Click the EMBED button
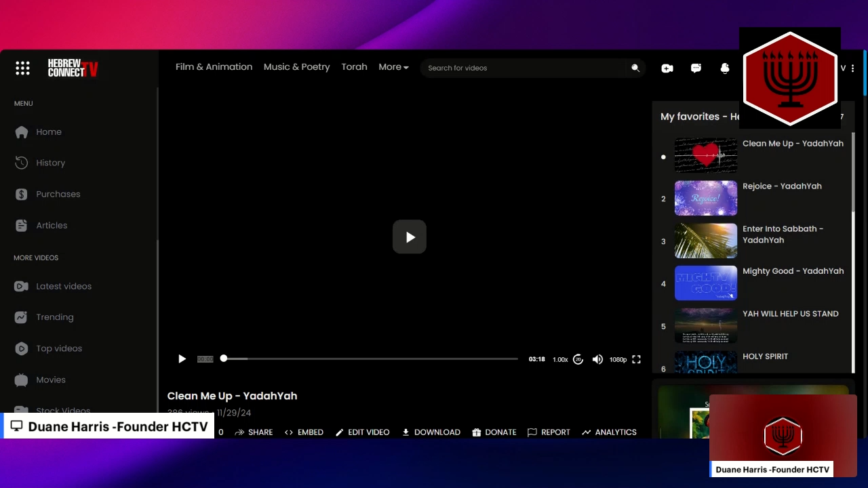This screenshot has width=868, height=488. tap(304, 432)
